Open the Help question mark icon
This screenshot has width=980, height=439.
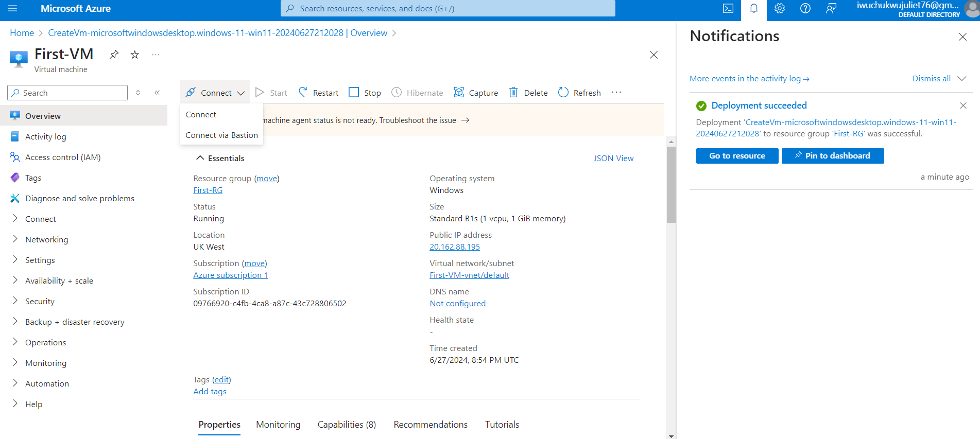click(805, 9)
